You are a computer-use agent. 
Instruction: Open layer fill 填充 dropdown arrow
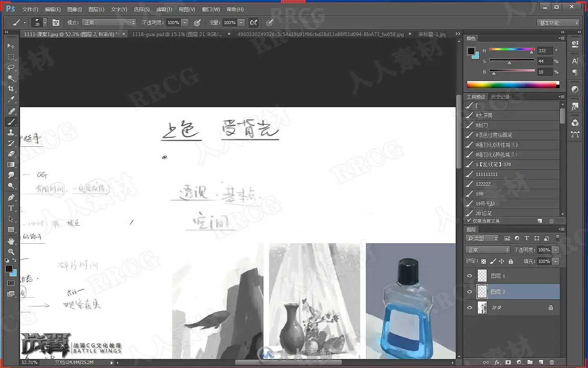pos(556,261)
